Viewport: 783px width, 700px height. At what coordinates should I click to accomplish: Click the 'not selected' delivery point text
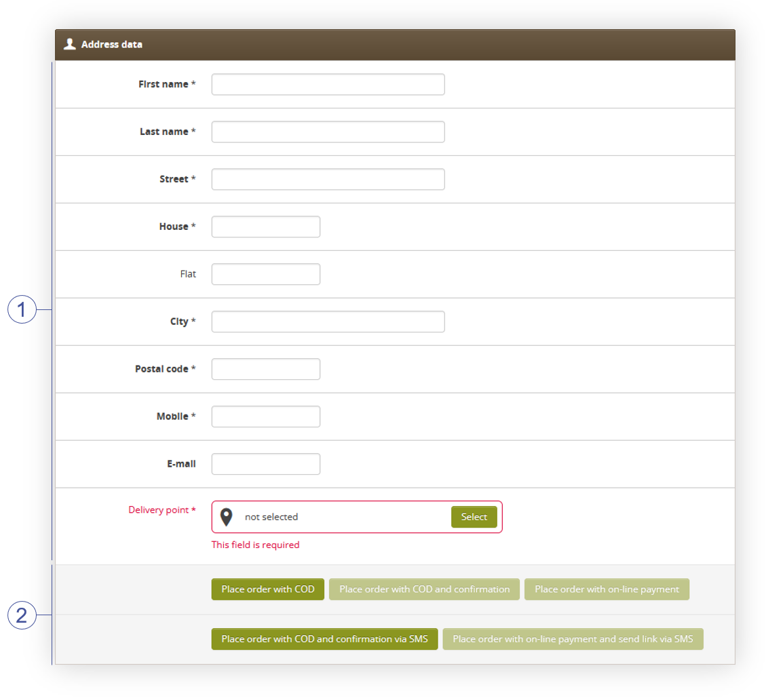[271, 517]
